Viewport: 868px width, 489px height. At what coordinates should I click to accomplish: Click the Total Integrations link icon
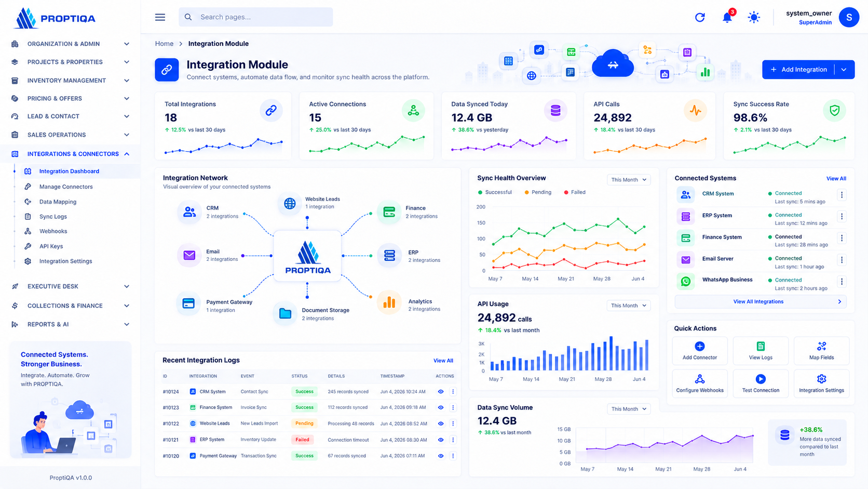click(x=271, y=111)
